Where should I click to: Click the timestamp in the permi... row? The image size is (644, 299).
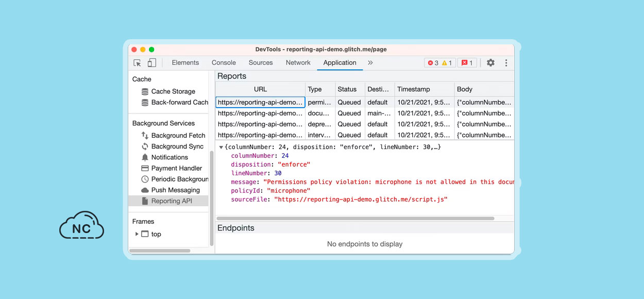[x=425, y=102]
